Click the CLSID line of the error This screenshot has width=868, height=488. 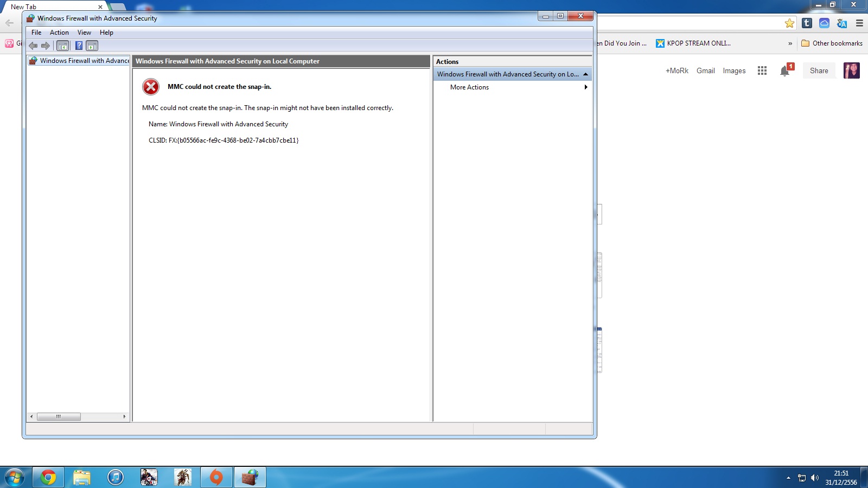(x=224, y=140)
